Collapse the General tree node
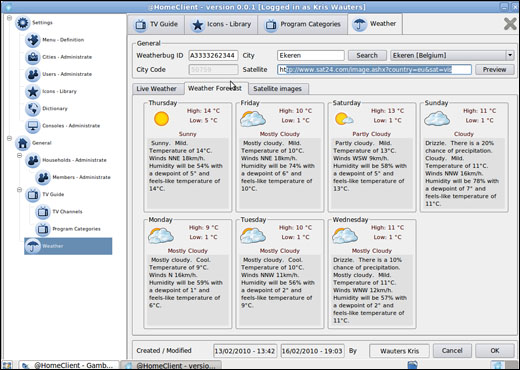 (9, 138)
